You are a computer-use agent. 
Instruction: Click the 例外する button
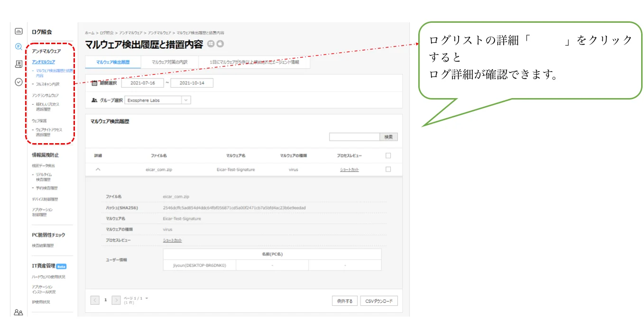[x=345, y=301]
